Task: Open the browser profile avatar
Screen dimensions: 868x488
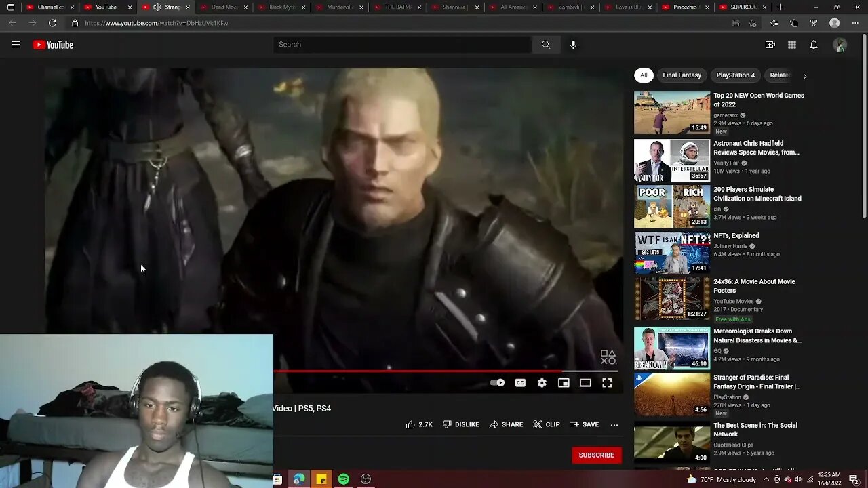Action: [x=835, y=23]
